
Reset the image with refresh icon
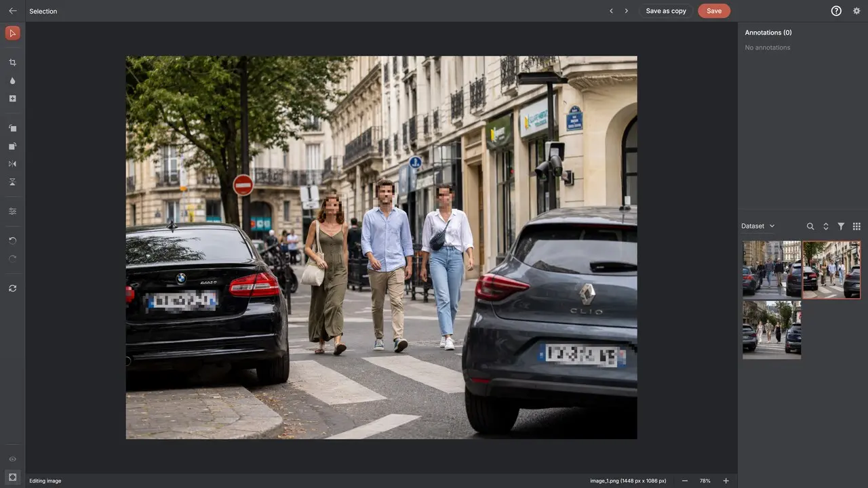(12, 288)
